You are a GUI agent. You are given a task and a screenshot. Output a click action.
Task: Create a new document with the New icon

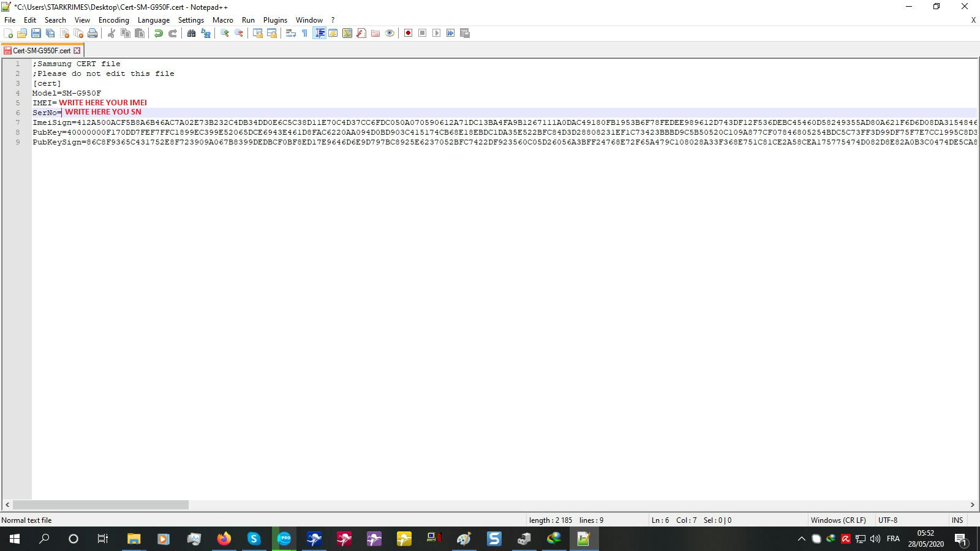click(8, 33)
